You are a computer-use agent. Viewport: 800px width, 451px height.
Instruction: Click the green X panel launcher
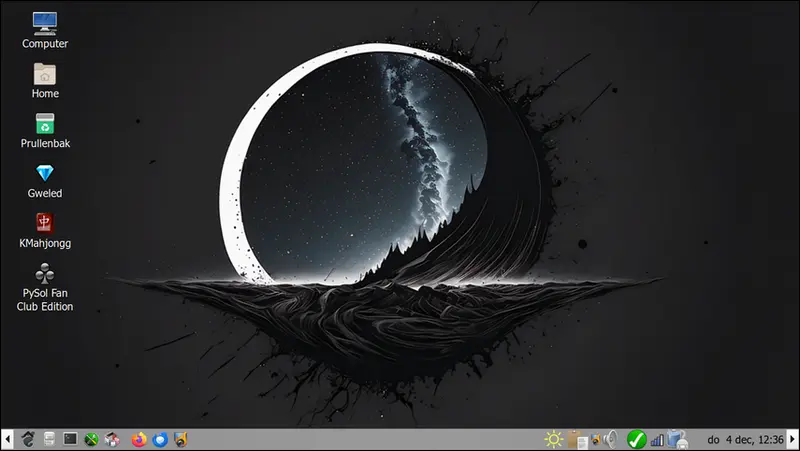click(91, 439)
